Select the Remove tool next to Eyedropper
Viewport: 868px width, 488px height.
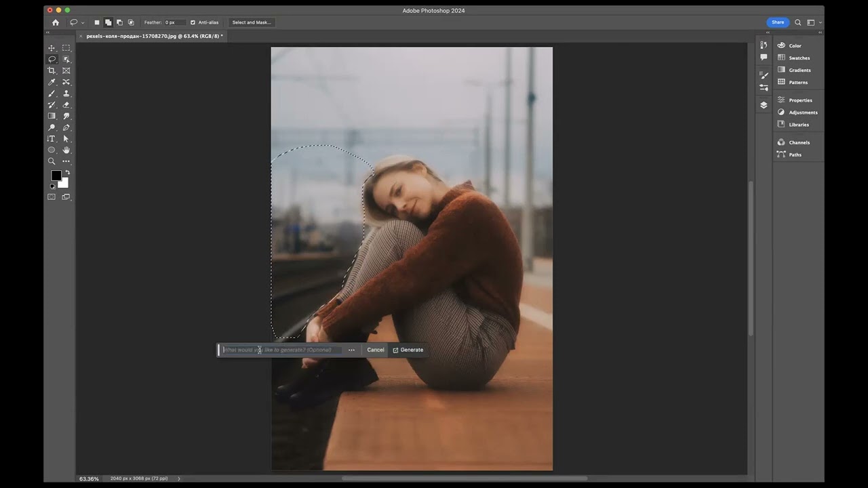[x=66, y=82]
